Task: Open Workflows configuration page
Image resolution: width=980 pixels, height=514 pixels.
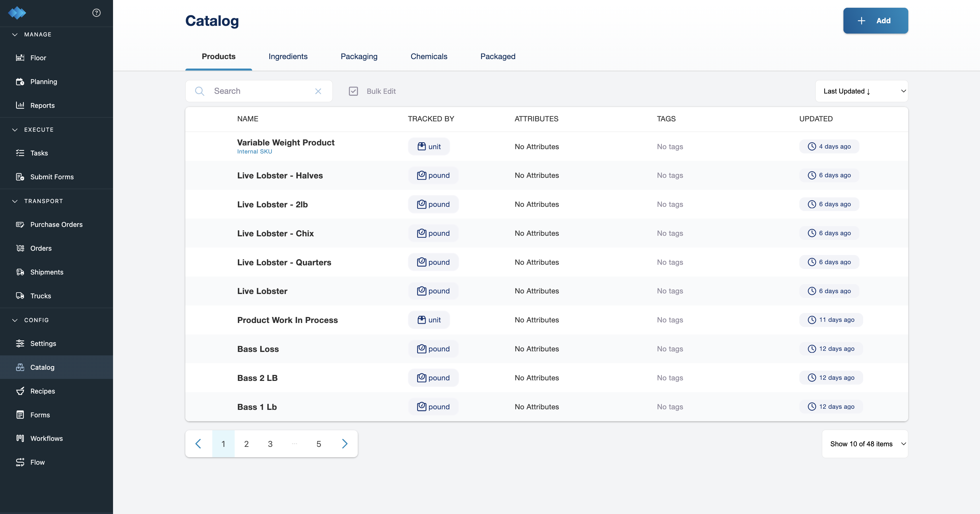Action: [46, 438]
